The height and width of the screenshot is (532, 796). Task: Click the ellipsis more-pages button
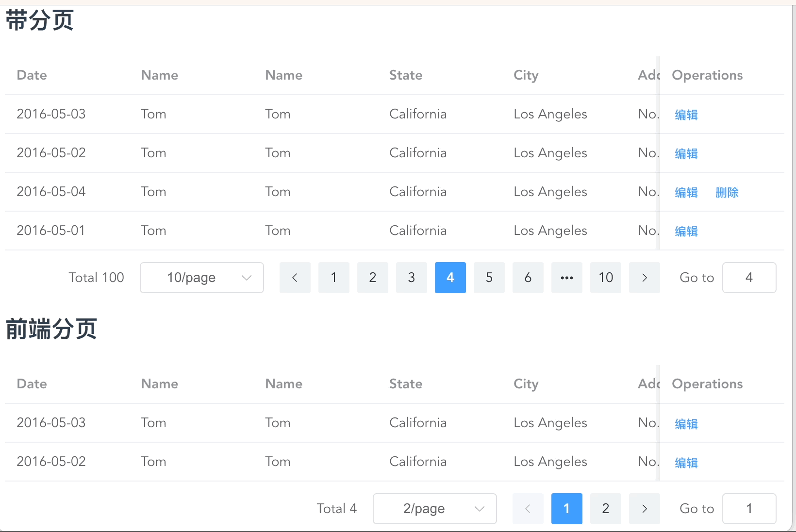566,278
